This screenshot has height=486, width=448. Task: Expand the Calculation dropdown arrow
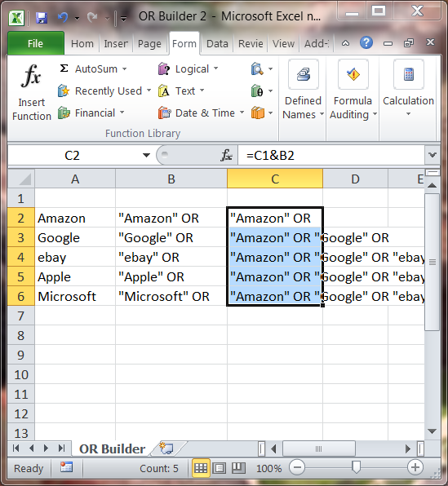(x=408, y=114)
